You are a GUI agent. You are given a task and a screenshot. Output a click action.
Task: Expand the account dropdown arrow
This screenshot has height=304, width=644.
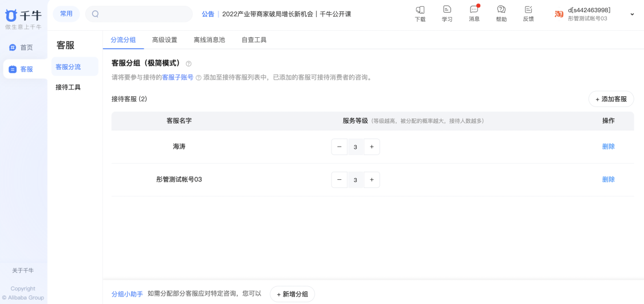click(632, 14)
